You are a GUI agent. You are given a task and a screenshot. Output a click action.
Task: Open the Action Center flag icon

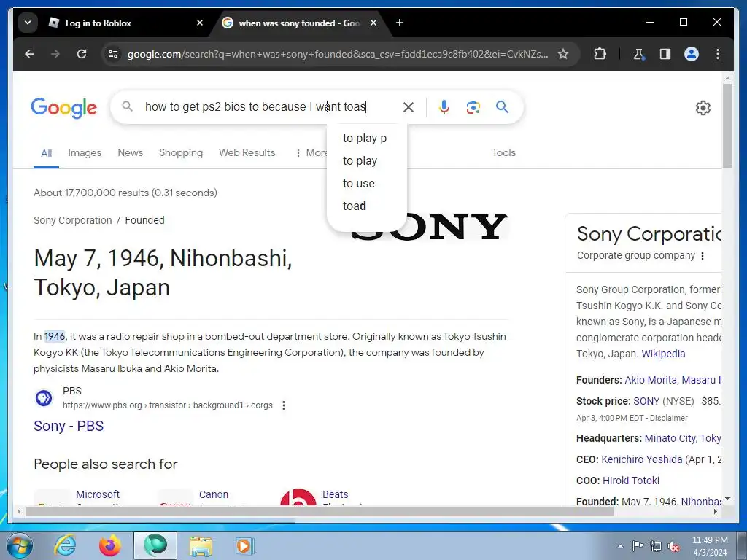pos(638,546)
